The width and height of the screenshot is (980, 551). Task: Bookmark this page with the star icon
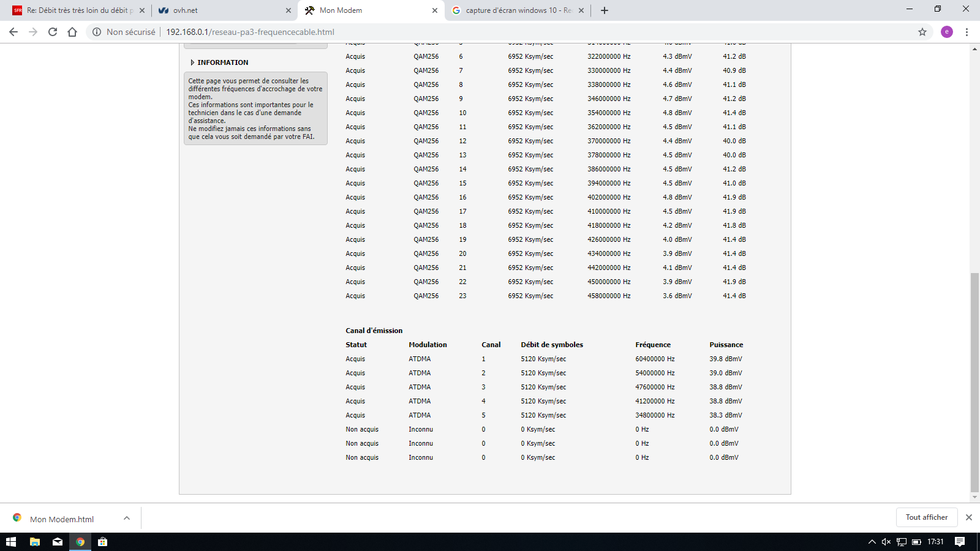922,32
